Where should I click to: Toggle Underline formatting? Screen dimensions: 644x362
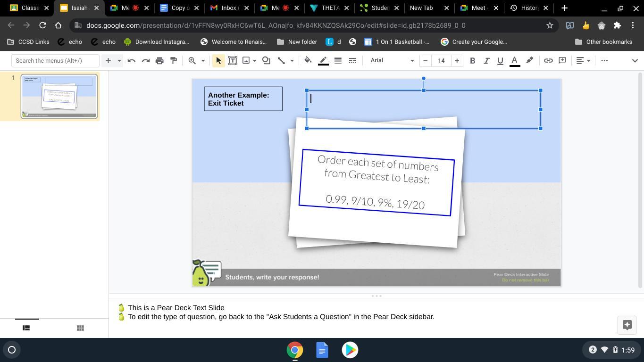(x=500, y=60)
